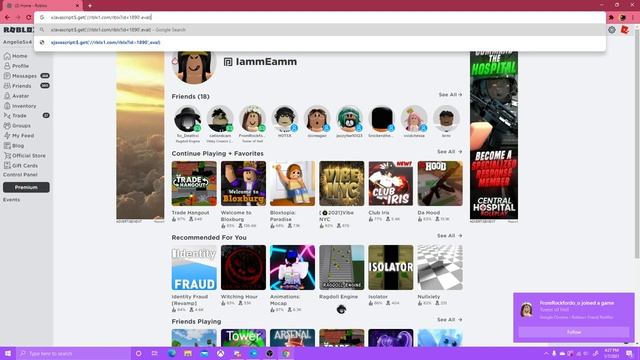Open Events in the sidebar
Screen dimensions: 640x360
[11, 200]
